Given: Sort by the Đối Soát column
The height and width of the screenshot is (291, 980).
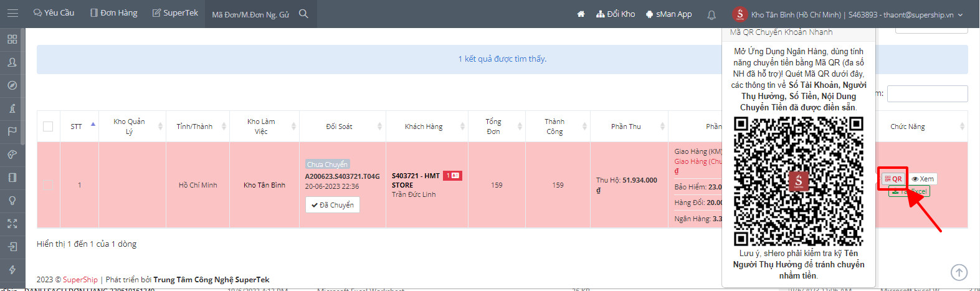Looking at the screenshot, I should click(342, 126).
